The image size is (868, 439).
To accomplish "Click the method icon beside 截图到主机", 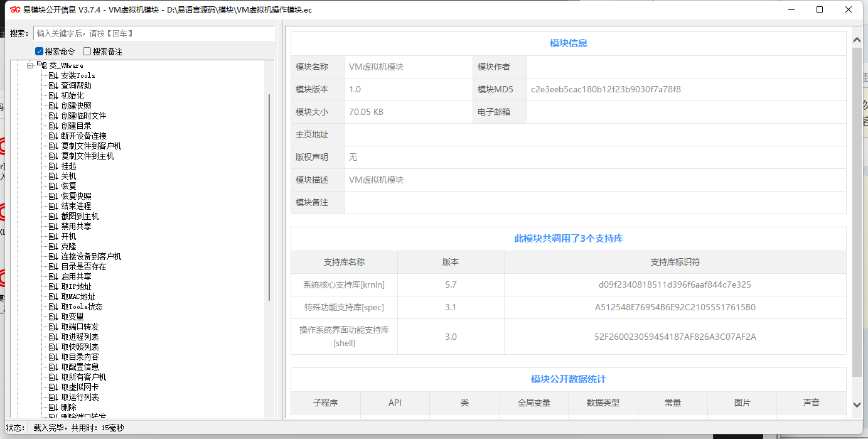I will click(53, 216).
